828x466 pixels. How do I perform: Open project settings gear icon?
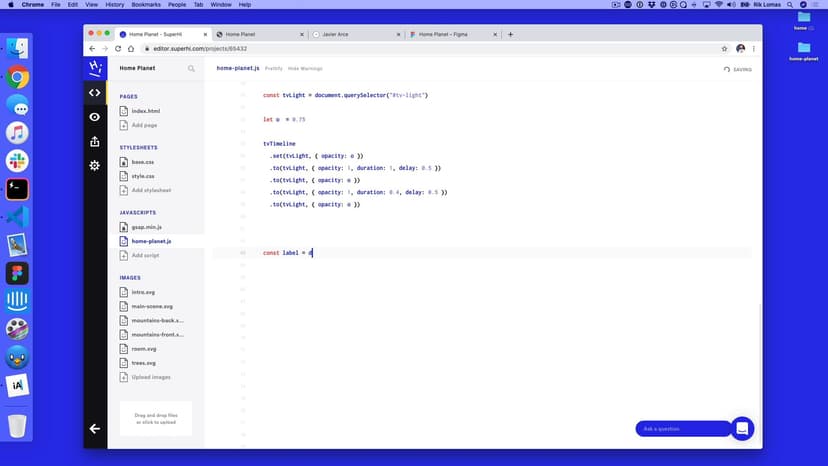click(94, 165)
